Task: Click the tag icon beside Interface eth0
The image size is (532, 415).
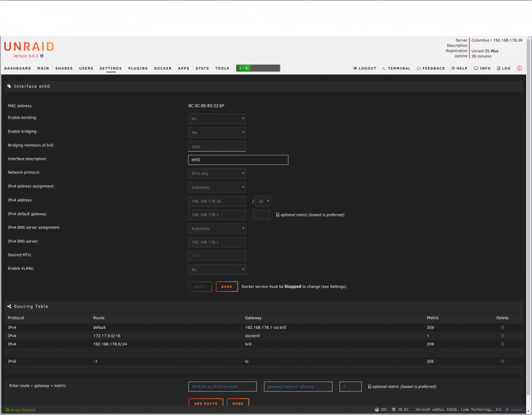Action: pos(9,86)
